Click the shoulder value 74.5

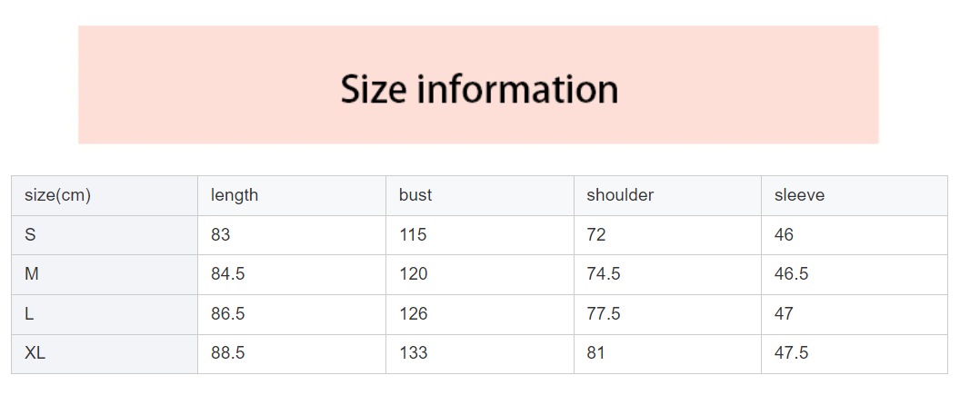(604, 274)
